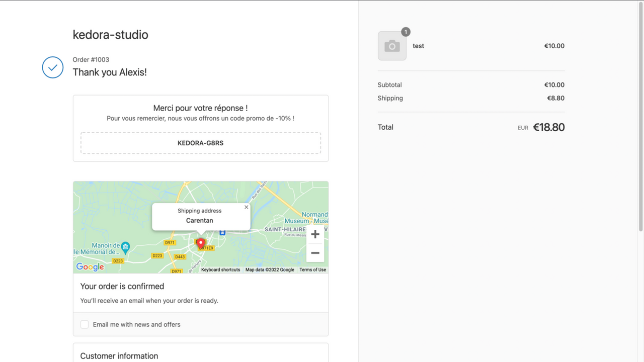The width and height of the screenshot is (644, 362).
Task: Open map Keyboard shortcuts
Action: click(x=220, y=270)
